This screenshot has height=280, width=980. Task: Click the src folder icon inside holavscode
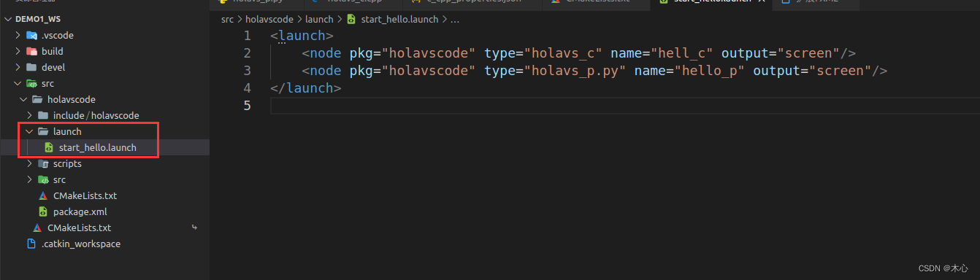click(43, 179)
